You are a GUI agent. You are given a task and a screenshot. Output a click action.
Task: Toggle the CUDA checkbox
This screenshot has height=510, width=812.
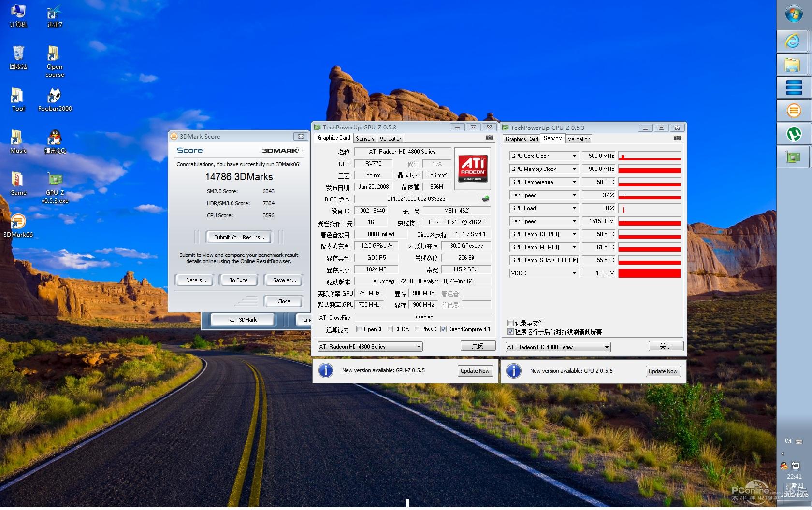390,329
